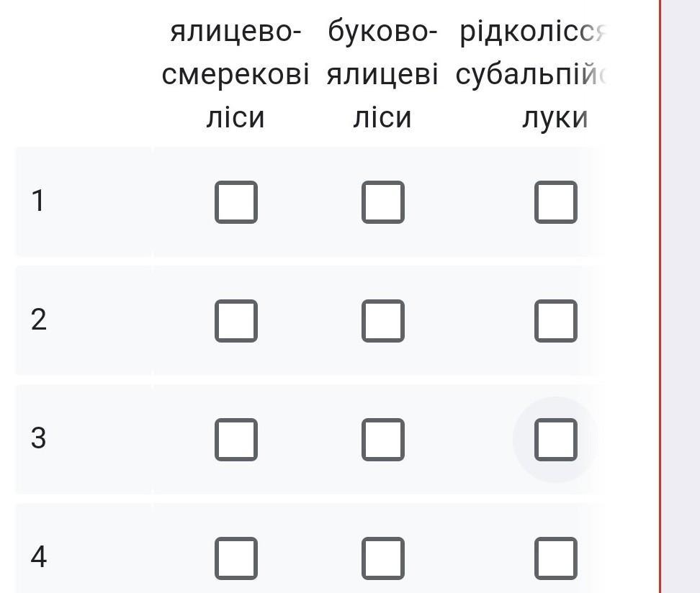Check row 1 under буково-ялицеві ліси

coord(382,202)
